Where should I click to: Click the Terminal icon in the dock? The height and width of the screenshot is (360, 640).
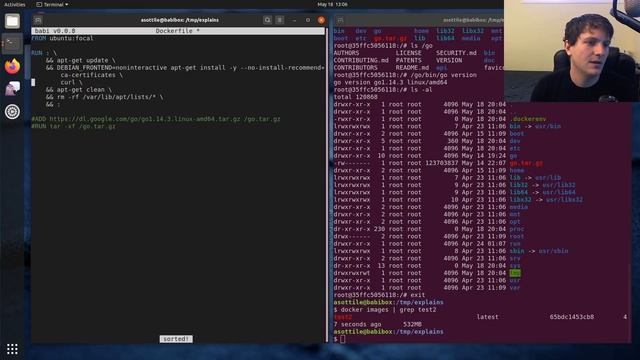[x=12, y=44]
